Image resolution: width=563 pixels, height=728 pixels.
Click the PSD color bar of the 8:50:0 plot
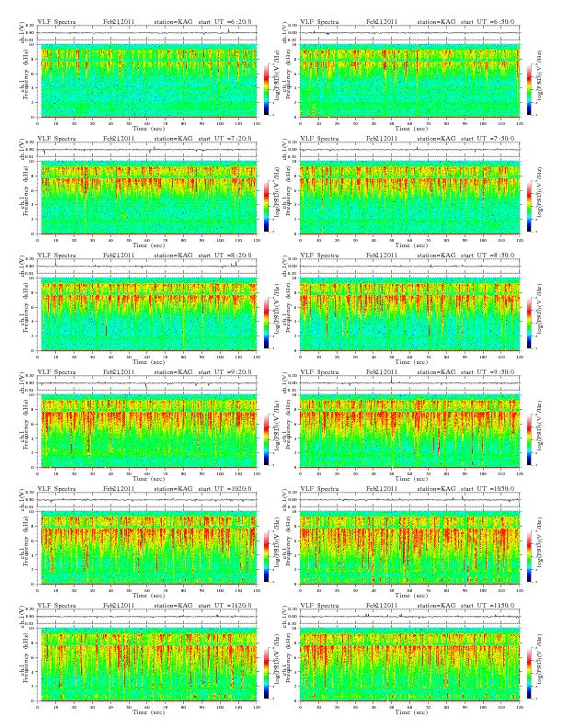(530, 323)
